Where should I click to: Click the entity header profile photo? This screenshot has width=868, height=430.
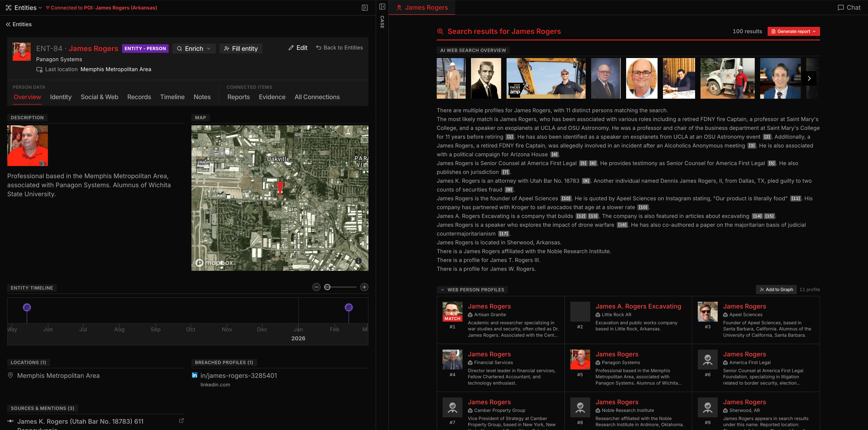coord(21,51)
